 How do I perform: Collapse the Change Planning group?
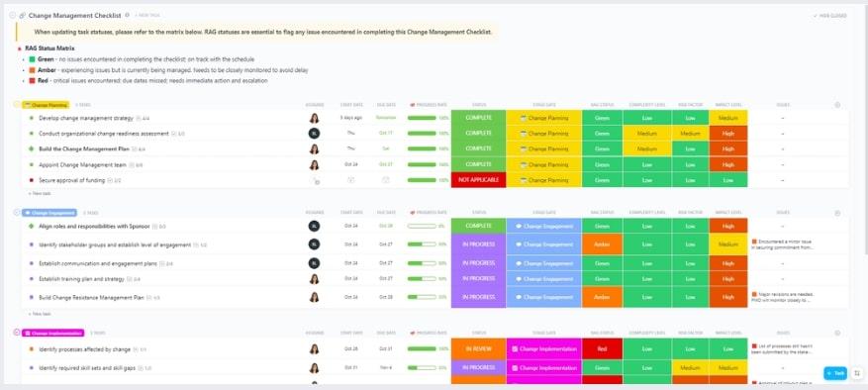pos(17,105)
